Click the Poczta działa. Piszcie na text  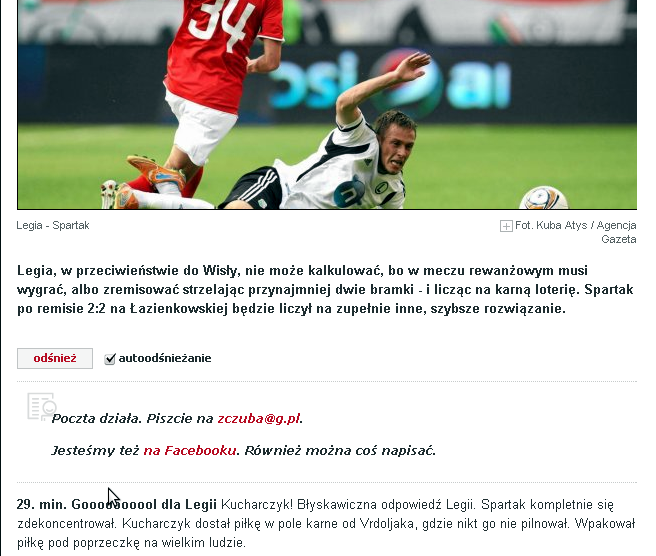133,418
